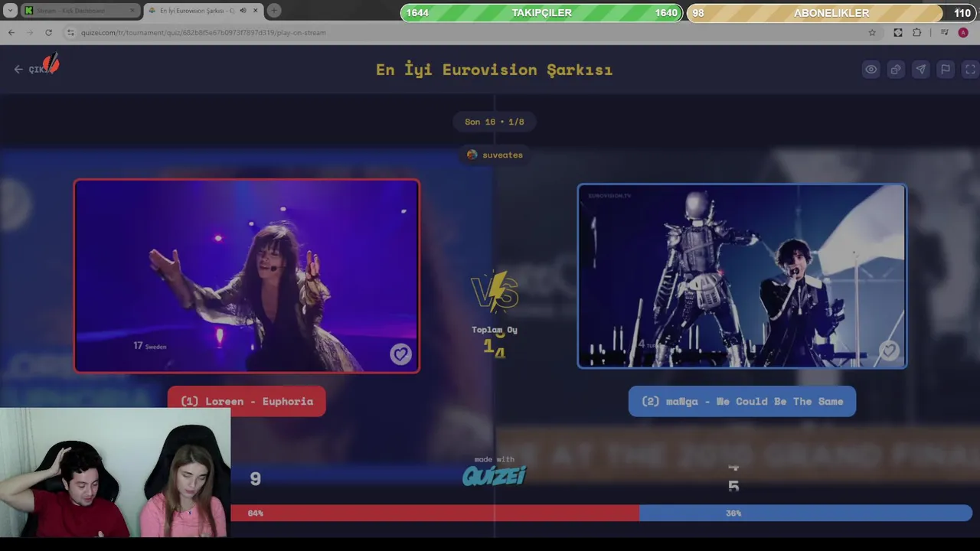Viewport: 980px width, 551px height.
Task: Favorite the maNga video with heart icon
Action: coord(888,350)
